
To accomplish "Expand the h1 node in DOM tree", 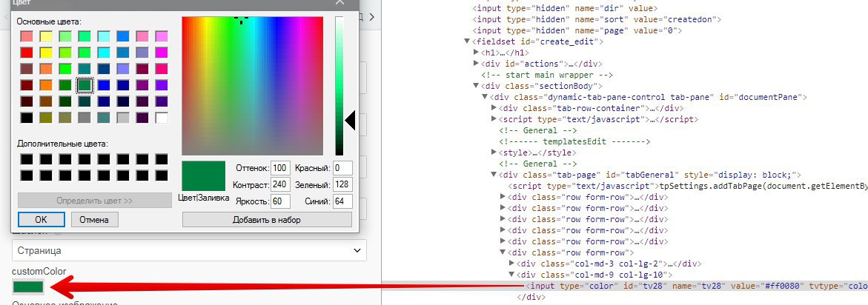I will [476, 53].
